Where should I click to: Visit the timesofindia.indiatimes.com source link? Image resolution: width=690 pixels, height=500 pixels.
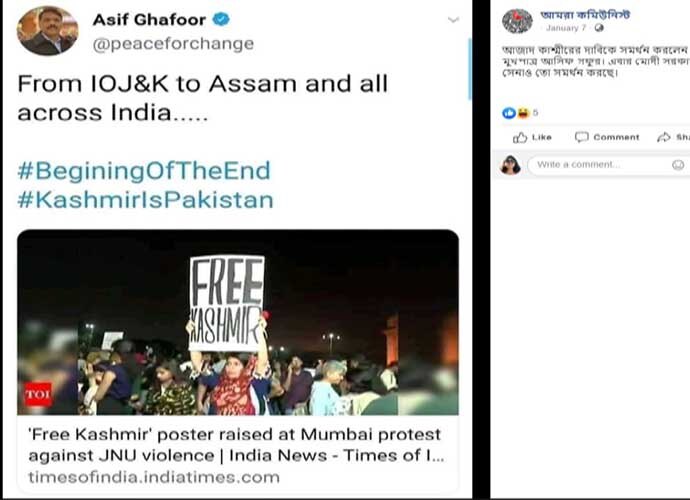pos(153,477)
